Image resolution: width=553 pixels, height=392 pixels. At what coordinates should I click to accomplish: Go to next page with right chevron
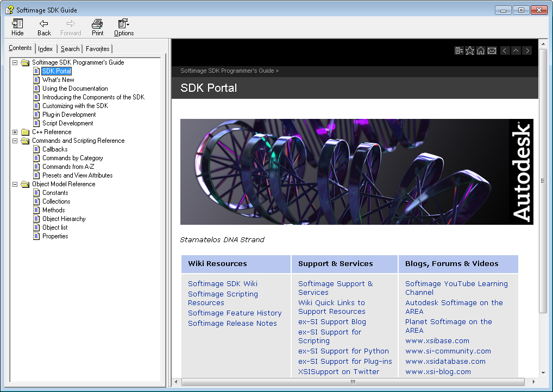coord(526,50)
